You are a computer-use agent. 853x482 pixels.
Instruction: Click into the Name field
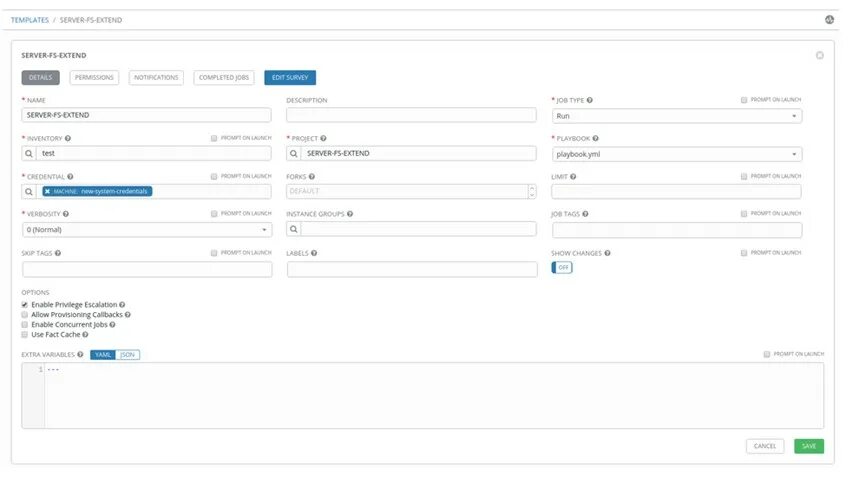146,115
